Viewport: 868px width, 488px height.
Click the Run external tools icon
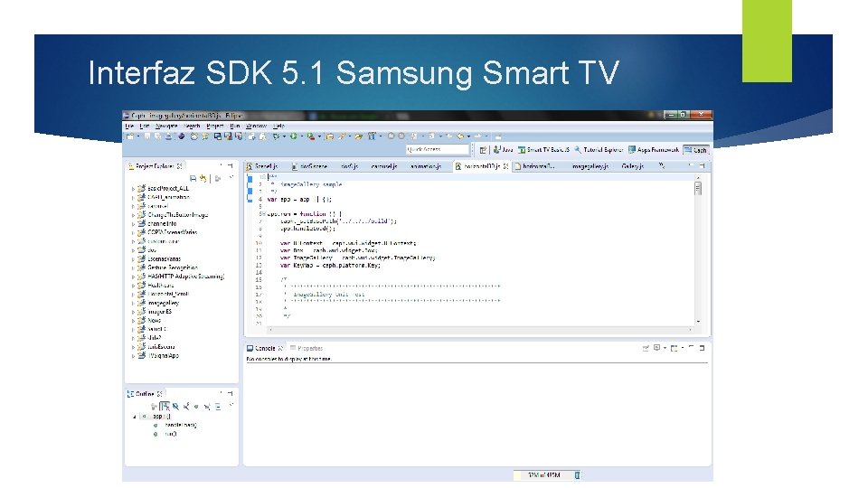(x=310, y=136)
